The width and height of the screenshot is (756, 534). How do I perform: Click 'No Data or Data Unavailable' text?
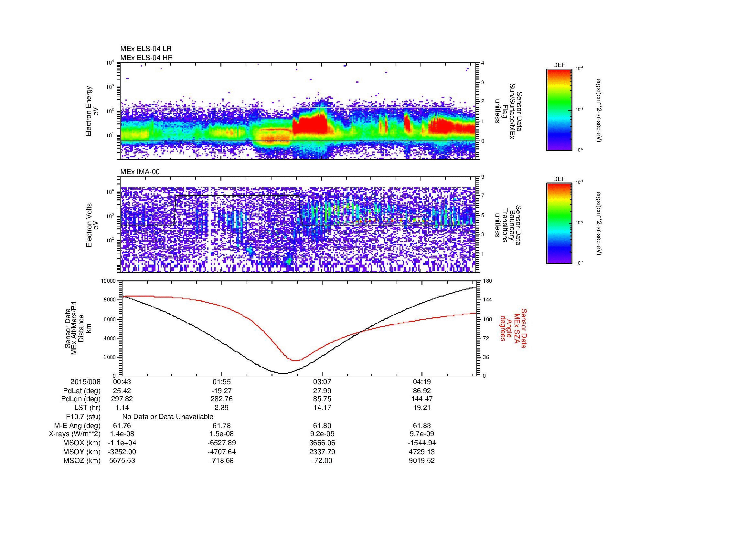168,417
